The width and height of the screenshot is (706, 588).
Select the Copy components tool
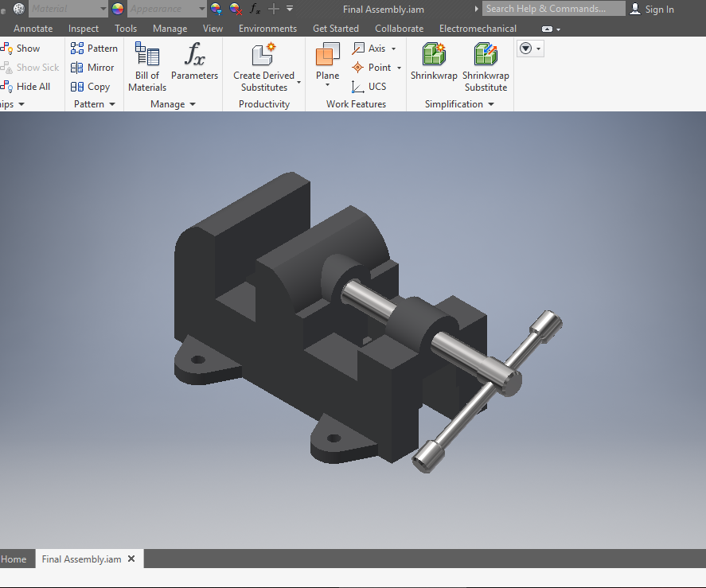92,87
